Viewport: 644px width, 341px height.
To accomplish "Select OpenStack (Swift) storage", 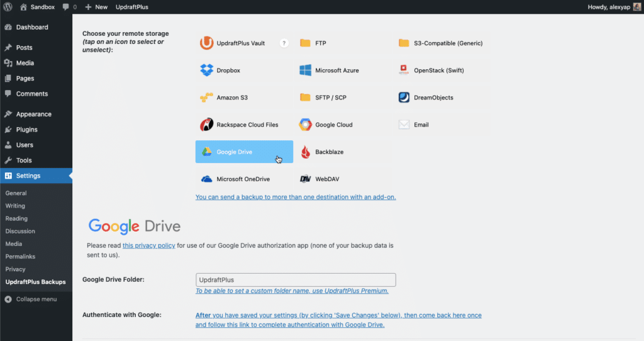I will [x=441, y=70].
